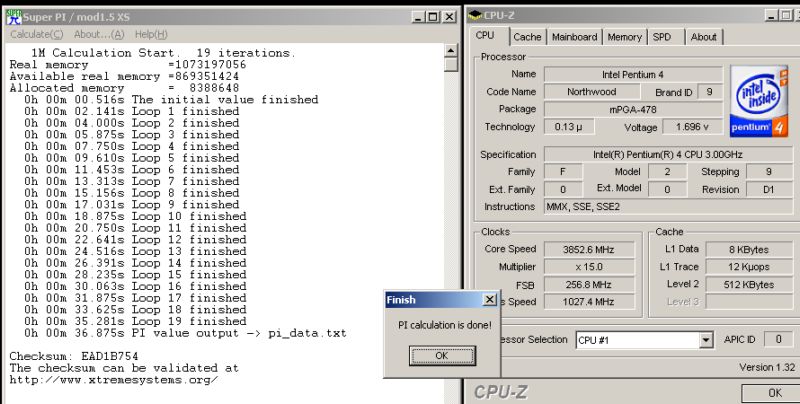Close the Super PI window
This screenshot has width=800, height=404.
coord(449,17)
